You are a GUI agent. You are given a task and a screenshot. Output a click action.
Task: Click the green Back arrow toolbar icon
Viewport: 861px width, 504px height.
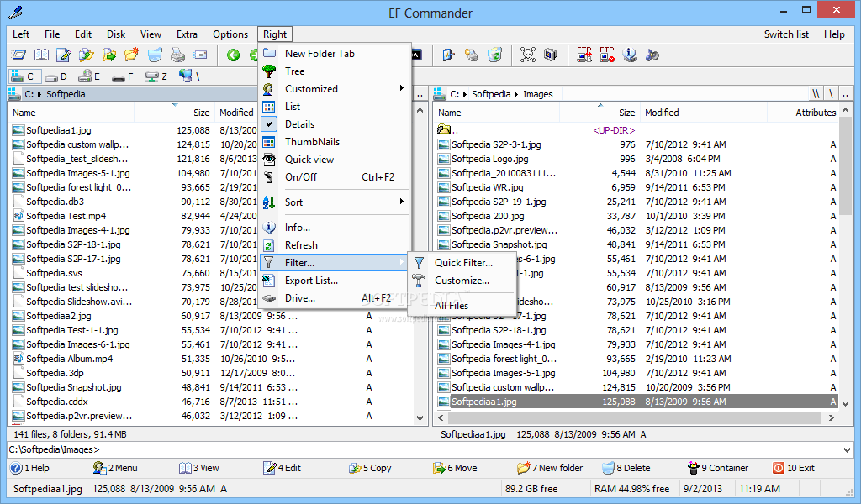pyautogui.click(x=234, y=55)
